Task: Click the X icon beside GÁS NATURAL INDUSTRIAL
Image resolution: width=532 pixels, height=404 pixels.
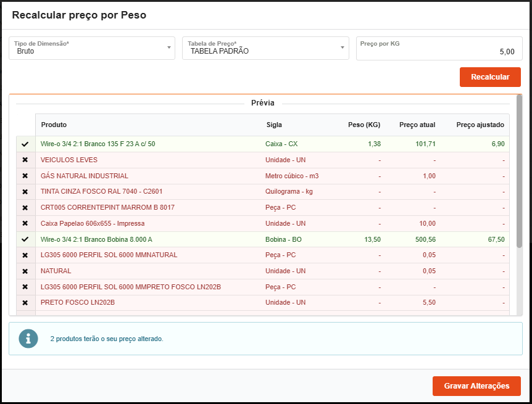Action: pyautogui.click(x=25, y=176)
